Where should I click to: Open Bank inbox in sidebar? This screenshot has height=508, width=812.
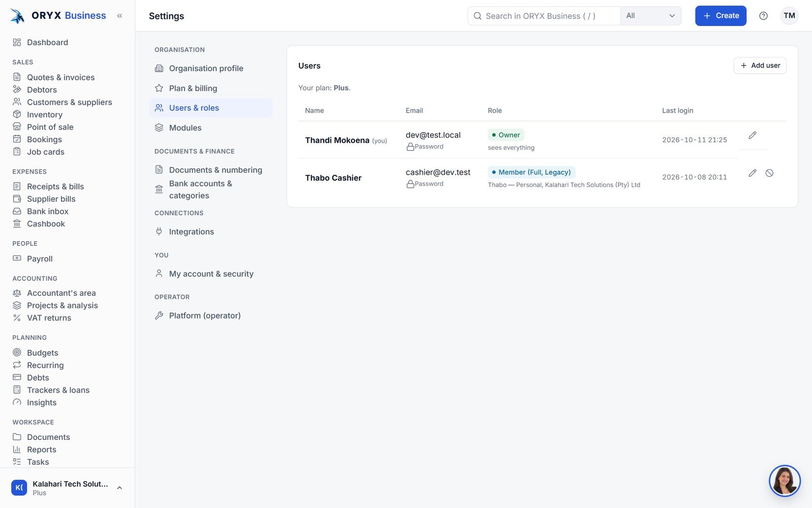point(48,211)
